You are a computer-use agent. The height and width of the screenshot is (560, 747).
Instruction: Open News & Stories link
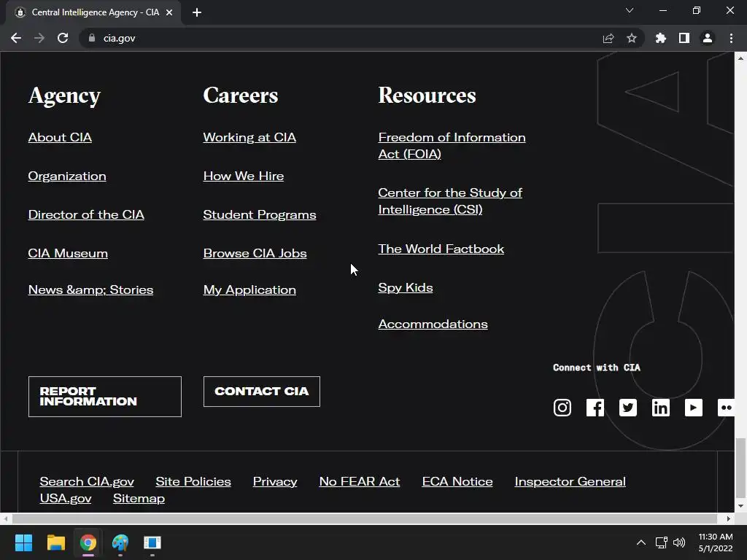click(x=90, y=289)
